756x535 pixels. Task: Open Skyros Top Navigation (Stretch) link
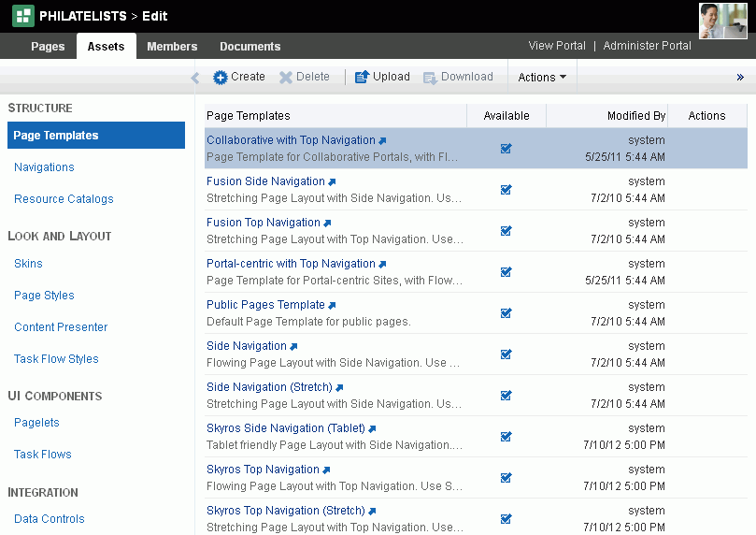pyautogui.click(x=285, y=511)
